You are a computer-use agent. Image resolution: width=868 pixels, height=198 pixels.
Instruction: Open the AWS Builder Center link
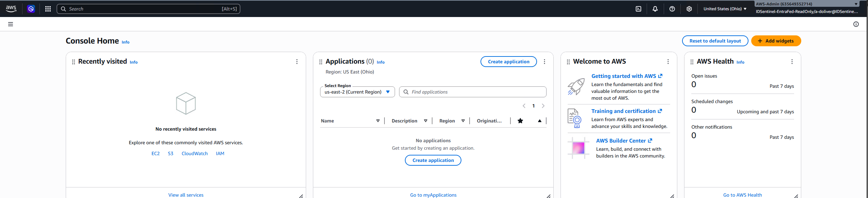[624, 141]
